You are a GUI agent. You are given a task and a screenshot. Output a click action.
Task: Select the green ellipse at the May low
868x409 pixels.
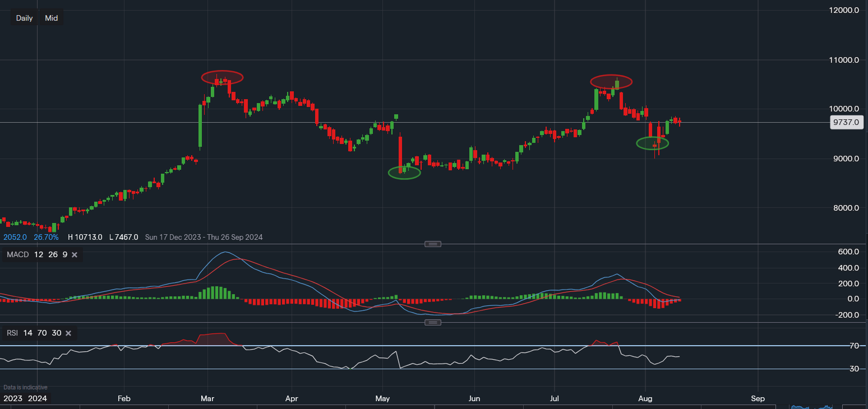click(404, 173)
